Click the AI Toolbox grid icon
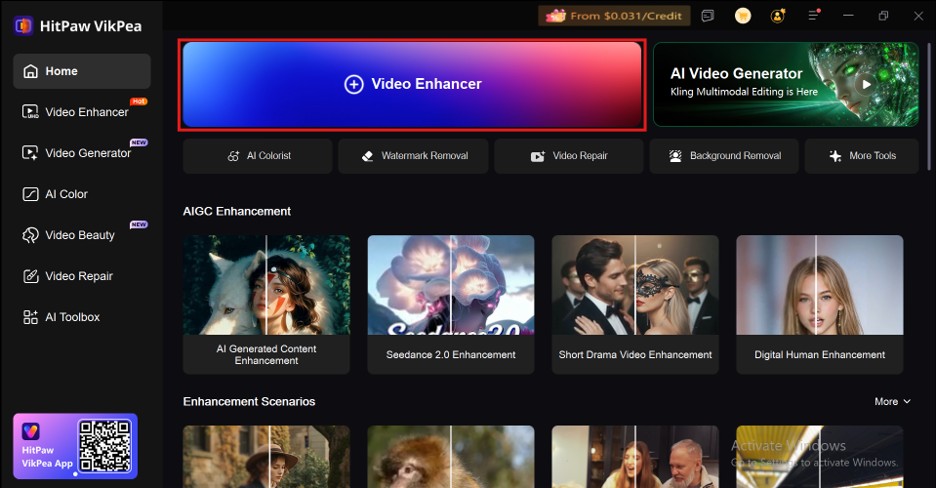The image size is (936, 488). click(x=30, y=317)
